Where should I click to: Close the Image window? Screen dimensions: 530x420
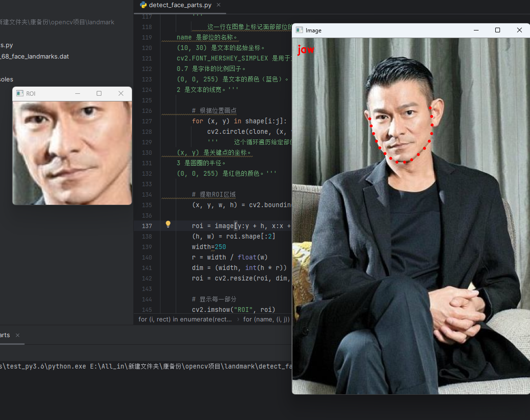pyautogui.click(x=519, y=30)
